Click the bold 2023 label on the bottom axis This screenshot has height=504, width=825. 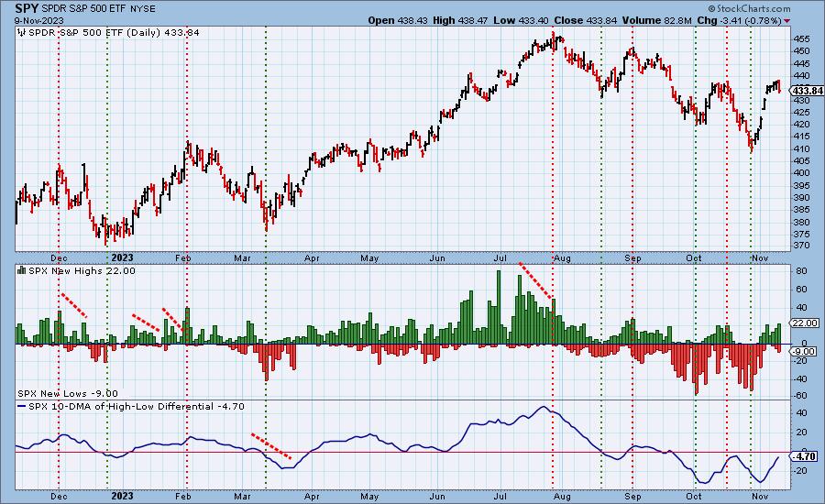click(x=123, y=496)
